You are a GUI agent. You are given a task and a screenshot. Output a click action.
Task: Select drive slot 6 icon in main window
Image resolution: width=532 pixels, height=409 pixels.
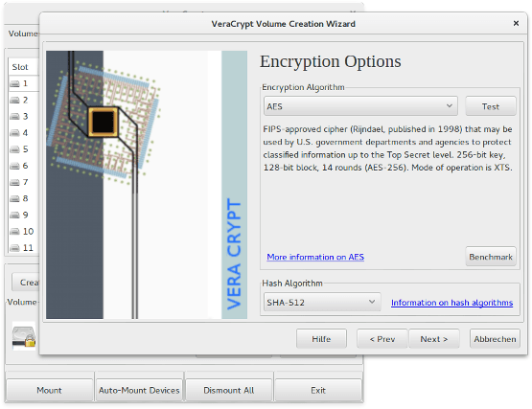click(x=14, y=166)
